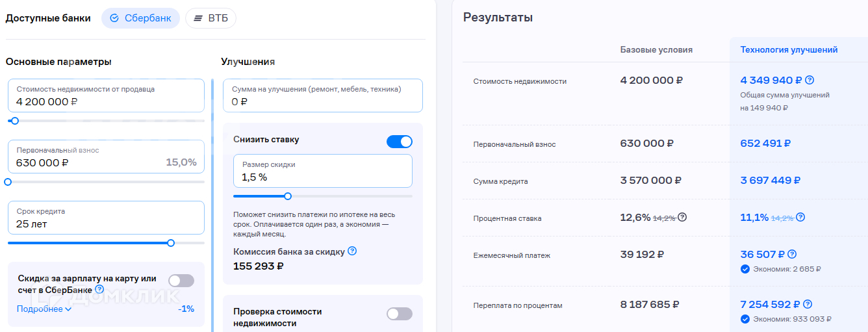Click help icon beside 12,6% base rate
The width and height of the screenshot is (868, 332).
point(682,217)
